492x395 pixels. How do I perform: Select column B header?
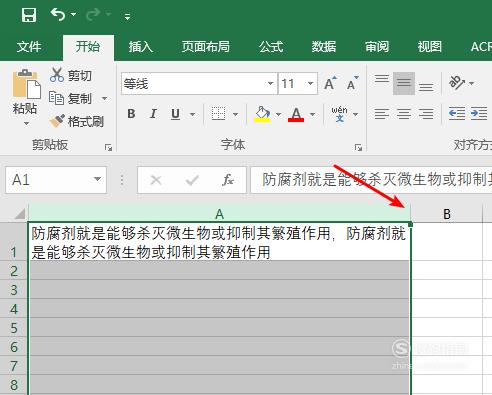447,214
